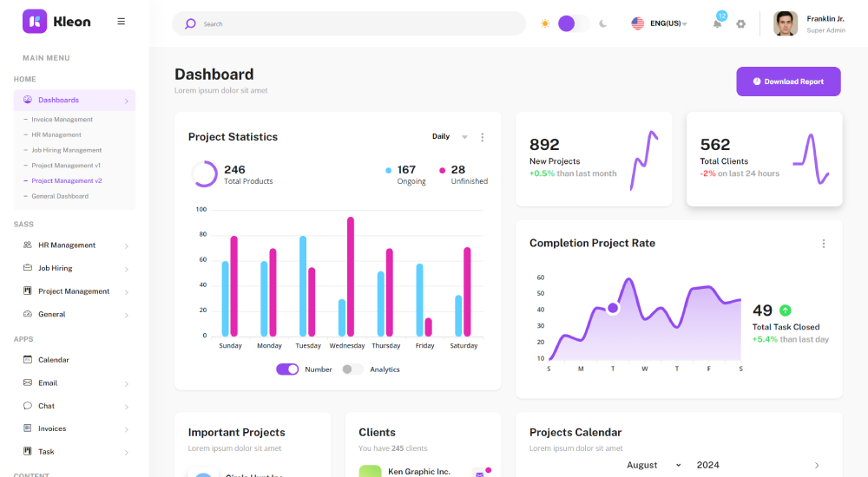Click into the Search input field
868x477 pixels.
pos(356,23)
